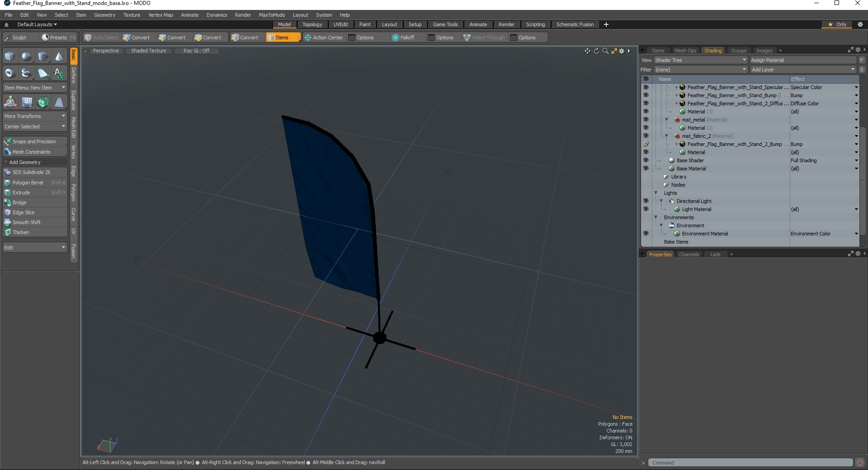868x470 pixels.
Task: Click the viewport zoom magnifier icon
Action: tap(605, 51)
